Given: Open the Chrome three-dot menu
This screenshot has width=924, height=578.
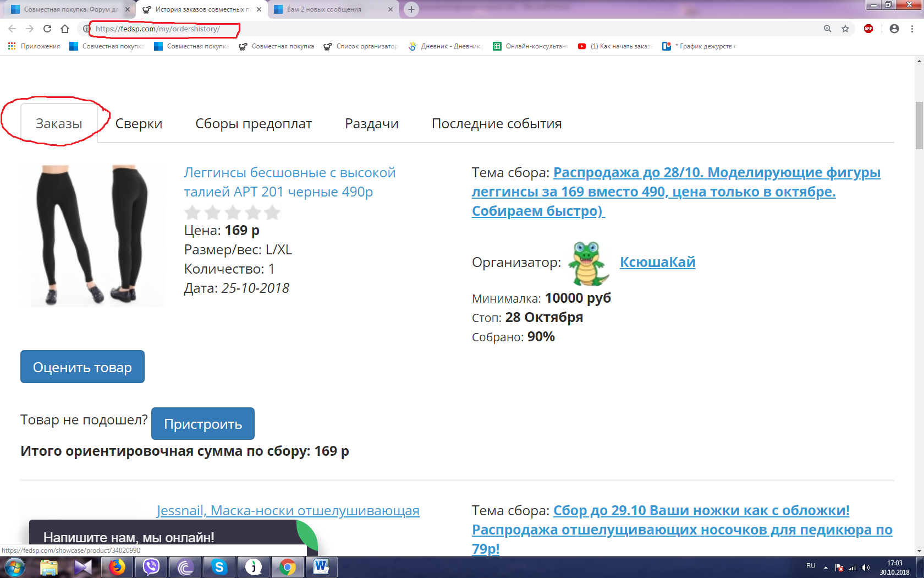Looking at the screenshot, I should pyautogui.click(x=912, y=29).
